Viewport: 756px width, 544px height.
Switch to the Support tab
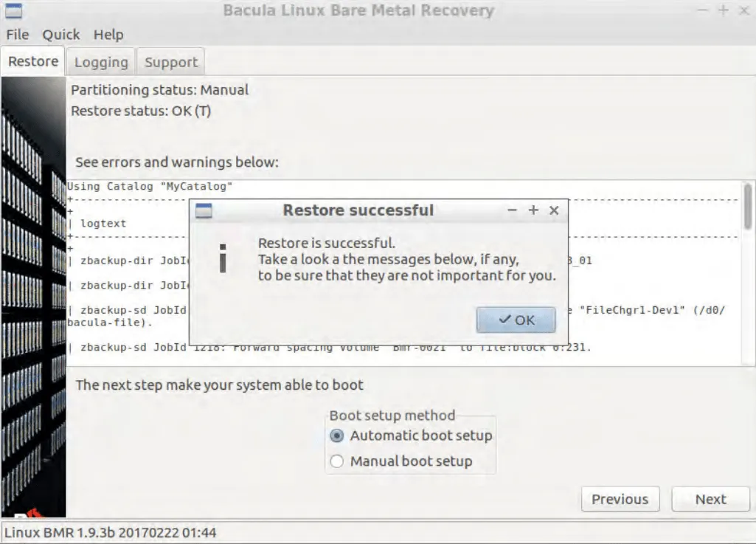click(x=171, y=62)
